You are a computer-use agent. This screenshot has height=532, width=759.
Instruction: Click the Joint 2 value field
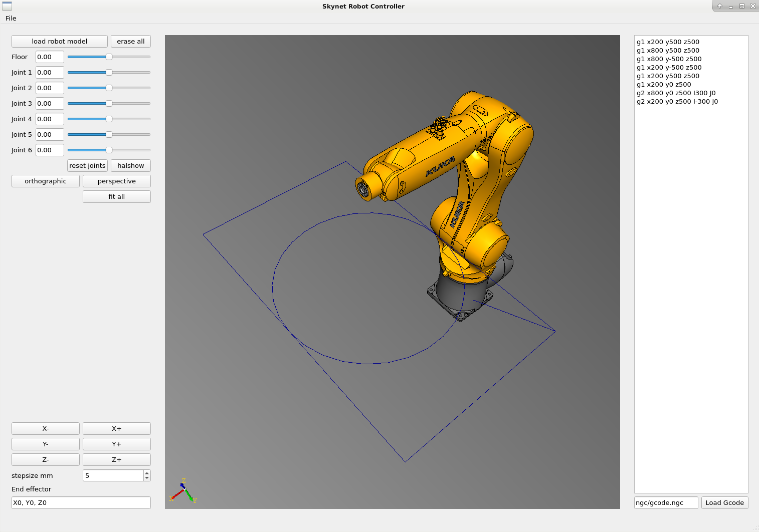tap(50, 88)
